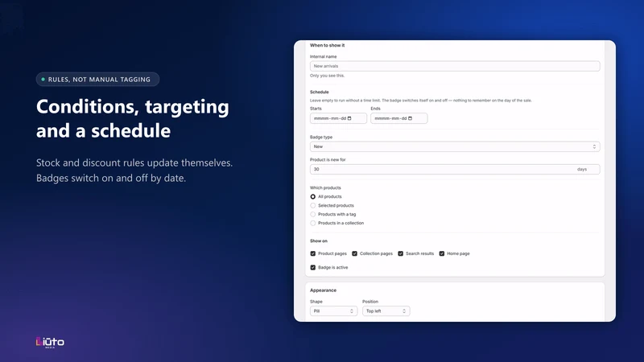Screen dimensions: 644x362
Task: Click the 'Rules, not manual tagging' pill
Action: (x=97, y=79)
